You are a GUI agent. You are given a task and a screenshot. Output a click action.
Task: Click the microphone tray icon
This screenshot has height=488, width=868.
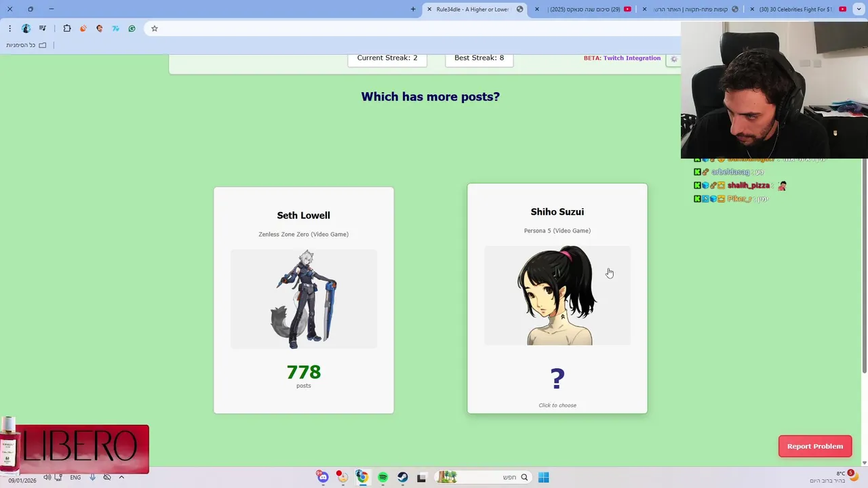92,477
